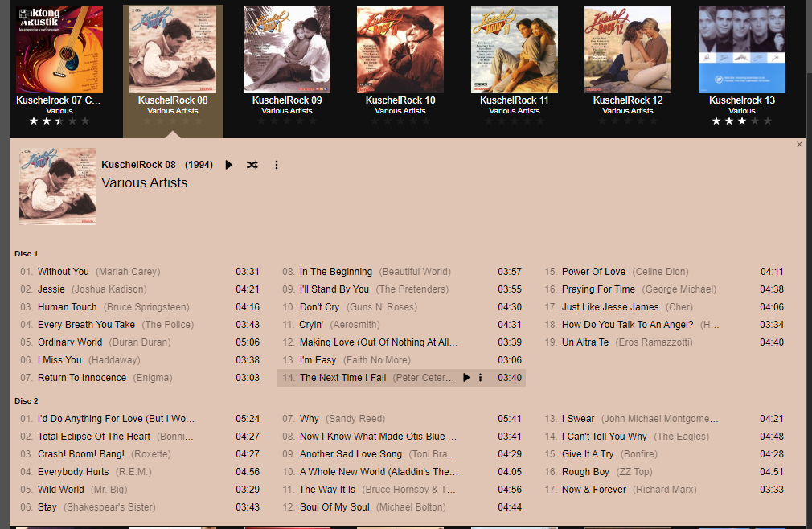
Task: Select track Give It A Try by Bonfire
Action: pyautogui.click(x=663, y=454)
